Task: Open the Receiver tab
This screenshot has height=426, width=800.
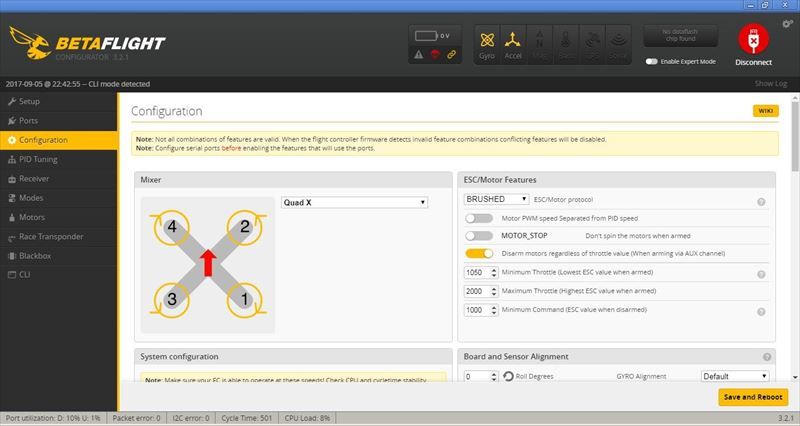Action: [x=59, y=179]
